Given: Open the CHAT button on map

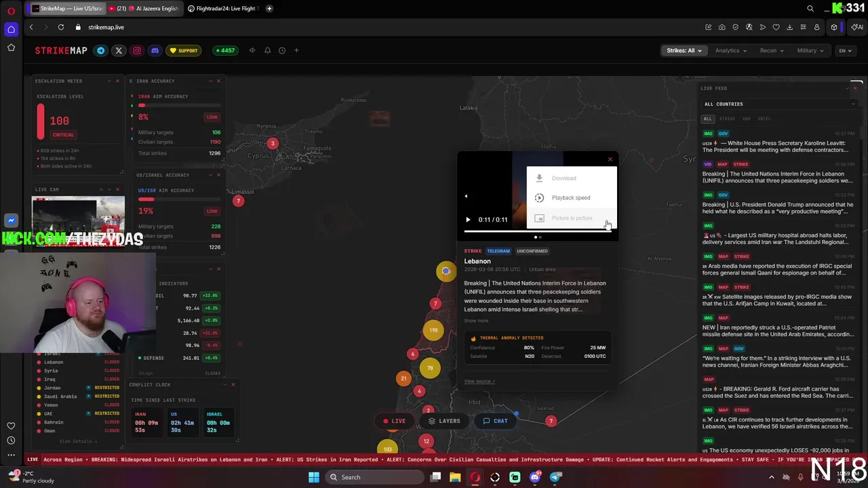Looking at the screenshot, I should pyautogui.click(x=495, y=421).
